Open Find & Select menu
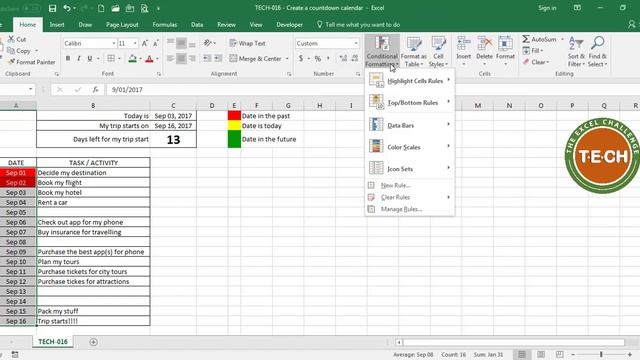This screenshot has width=640, height=360. tap(598, 51)
